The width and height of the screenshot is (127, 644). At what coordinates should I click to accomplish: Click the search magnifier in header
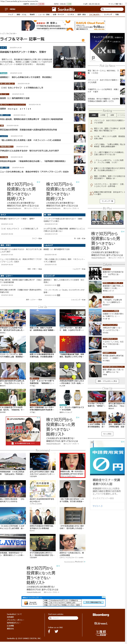(x=103, y=9)
